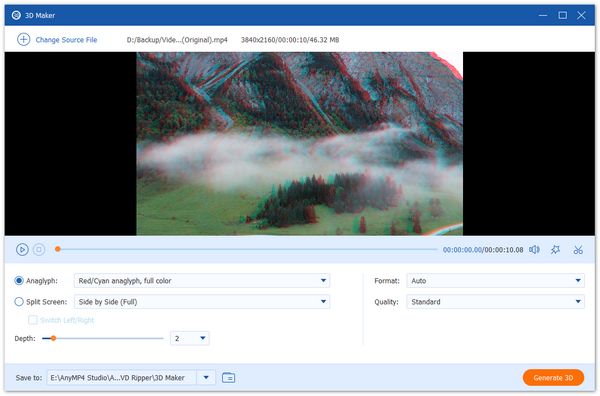Open the Quality dropdown set to Standard
The image size is (600, 396).
pos(496,302)
